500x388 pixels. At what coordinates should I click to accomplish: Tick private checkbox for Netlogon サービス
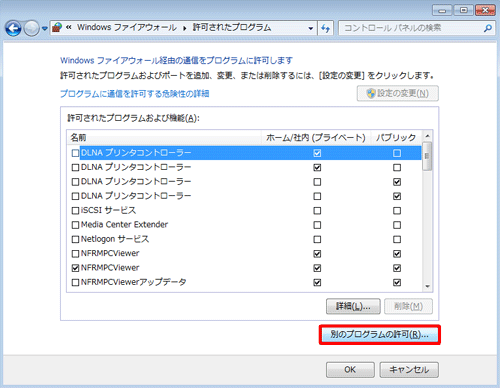click(317, 239)
